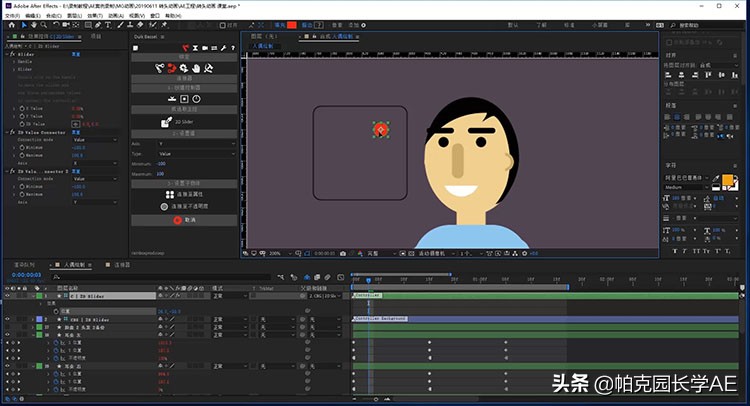
Task: Open blend mode dropdown for C | 2D Slider layer
Action: click(226, 297)
